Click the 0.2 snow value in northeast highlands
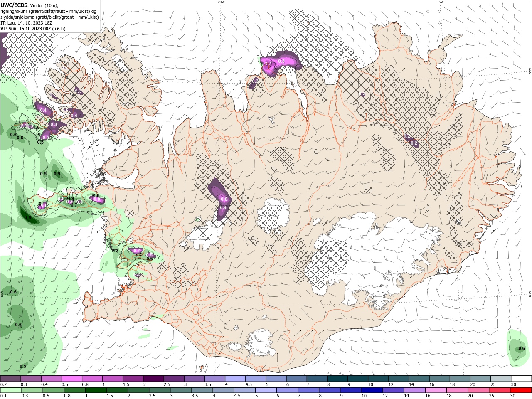 tap(414, 143)
